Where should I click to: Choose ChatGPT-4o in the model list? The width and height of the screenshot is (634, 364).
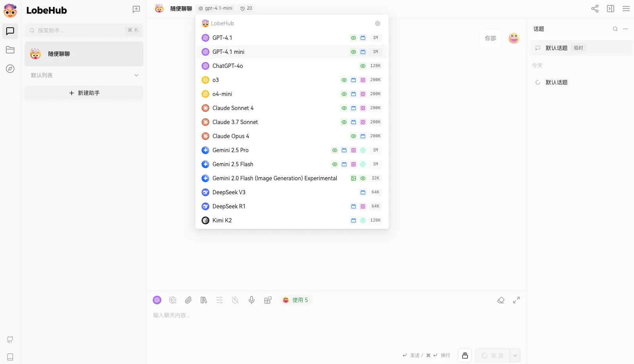coord(292,66)
